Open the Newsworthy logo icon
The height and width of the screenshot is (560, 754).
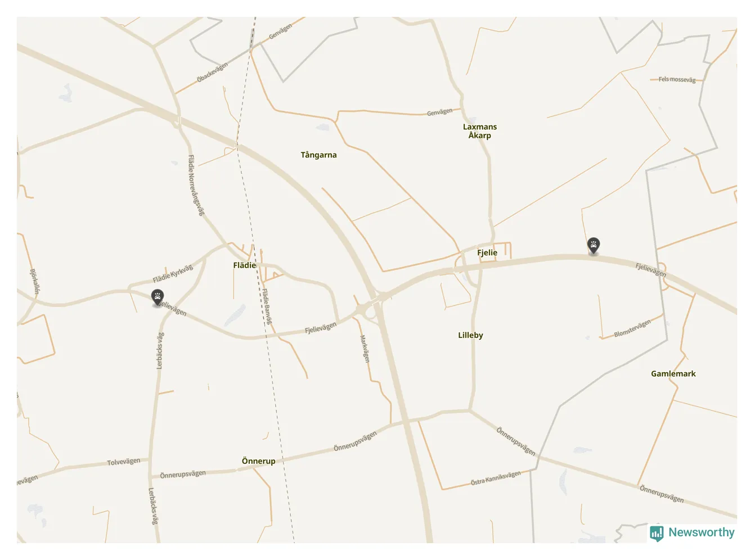coord(656,533)
